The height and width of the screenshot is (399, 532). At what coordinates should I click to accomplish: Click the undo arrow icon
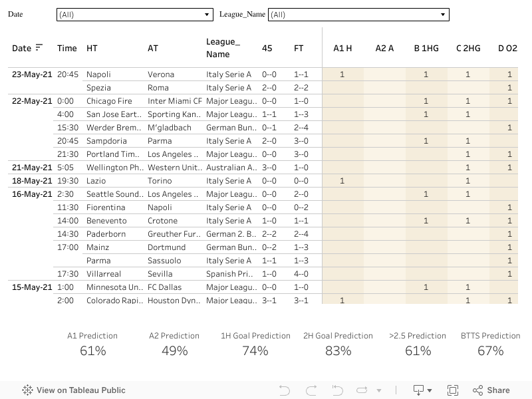coord(285,390)
